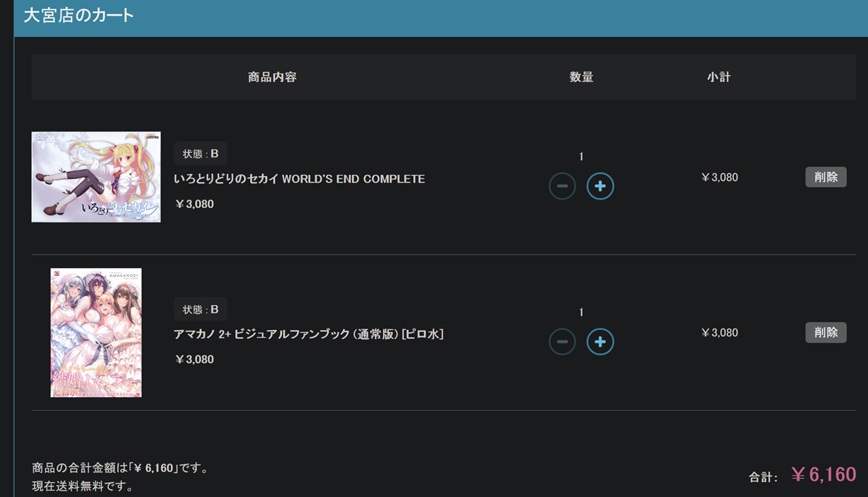Delete いろとりどりのセカイ from the cart

pos(825,177)
